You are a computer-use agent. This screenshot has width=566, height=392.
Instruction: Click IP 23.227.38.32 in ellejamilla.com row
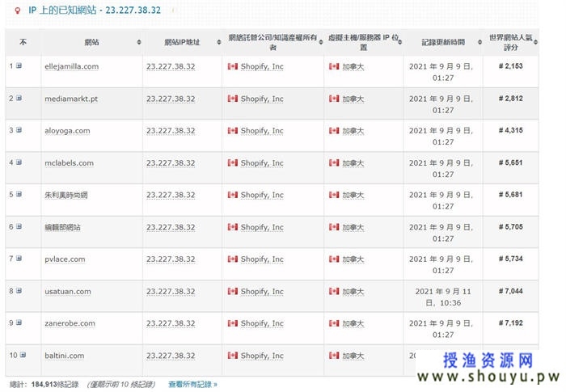pos(171,66)
